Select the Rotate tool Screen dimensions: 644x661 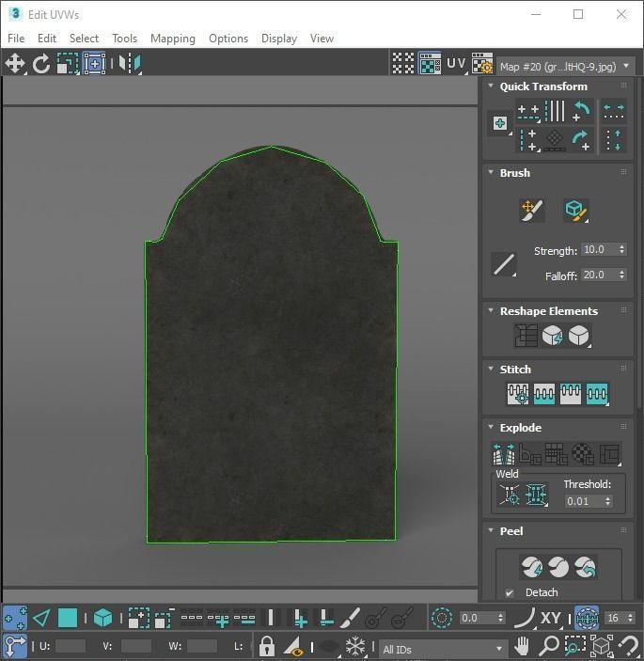[x=40, y=64]
